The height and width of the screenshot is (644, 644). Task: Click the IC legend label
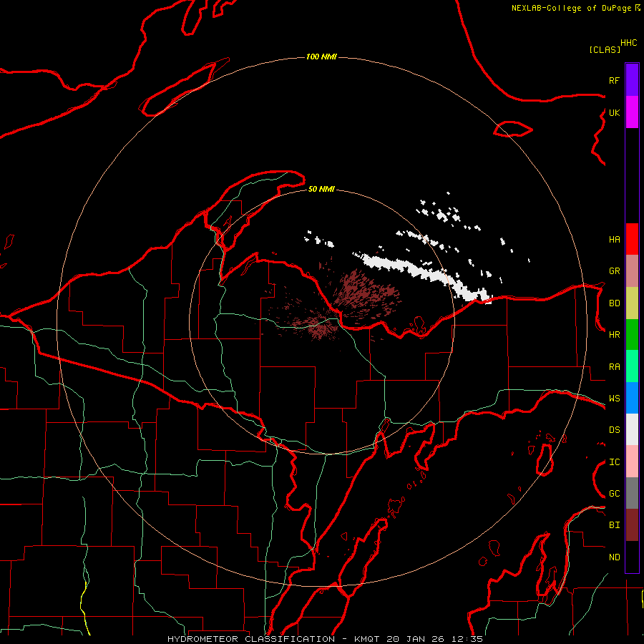click(614, 462)
